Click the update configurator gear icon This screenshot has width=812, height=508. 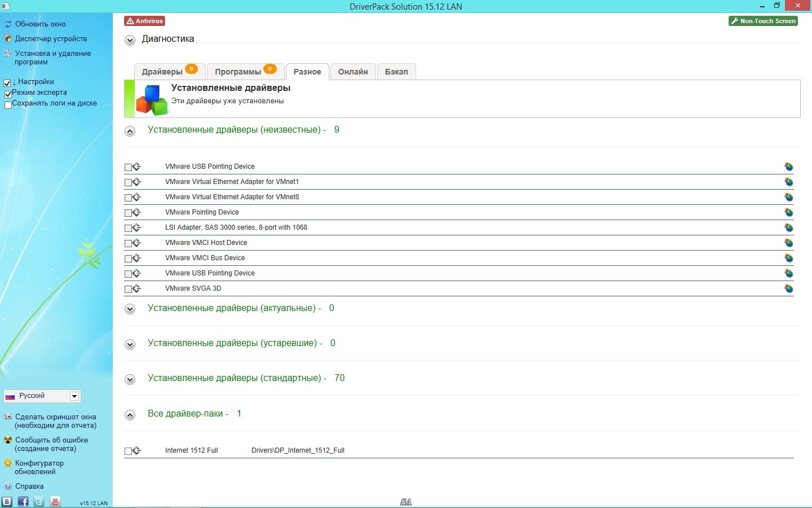(x=8, y=463)
